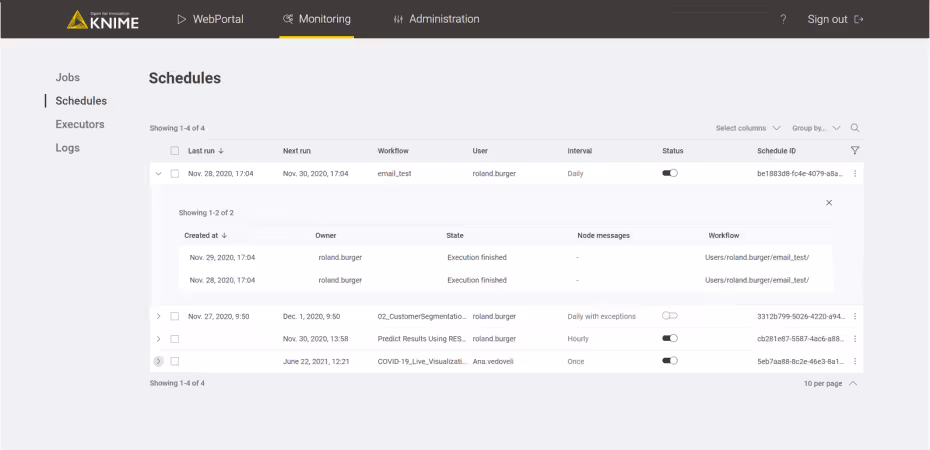
Task: Open the three-dot menu for the email_test schedule
Action: (855, 174)
